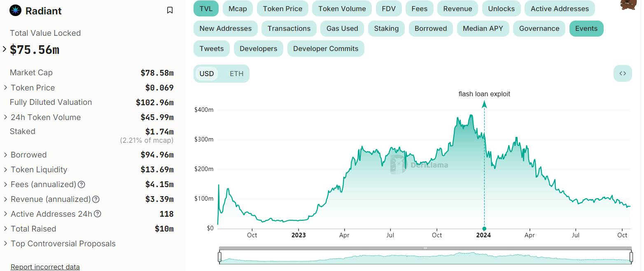Viewport: 644px width, 271px height.
Task: Click the "Total Value Locked" heading
Action: pyautogui.click(x=45, y=33)
